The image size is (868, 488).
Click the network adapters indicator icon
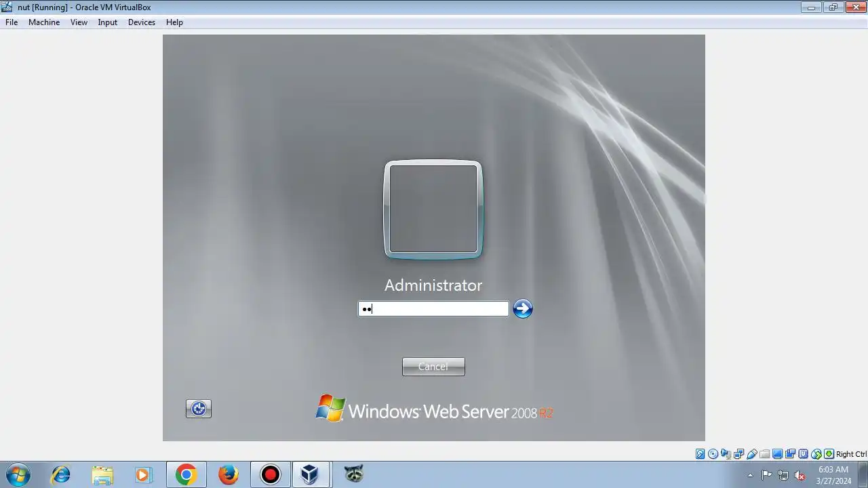point(738,454)
